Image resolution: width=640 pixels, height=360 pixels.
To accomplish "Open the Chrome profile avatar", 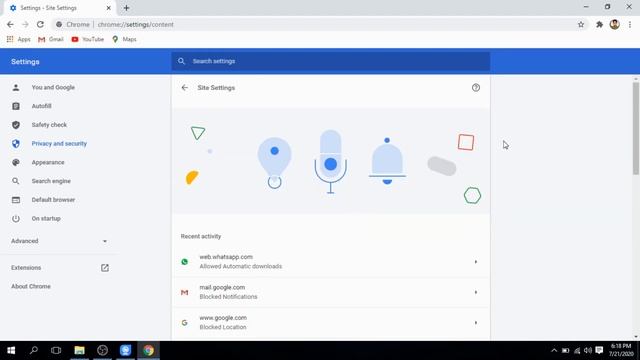I will pos(615,24).
